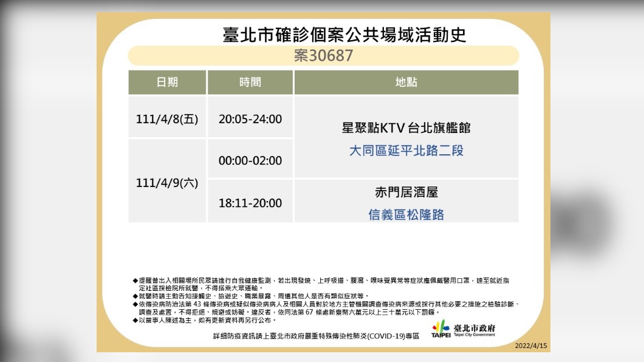644x362 pixels.
Task: Click the COVID-19 專區 footer line
Action: tap(317, 336)
